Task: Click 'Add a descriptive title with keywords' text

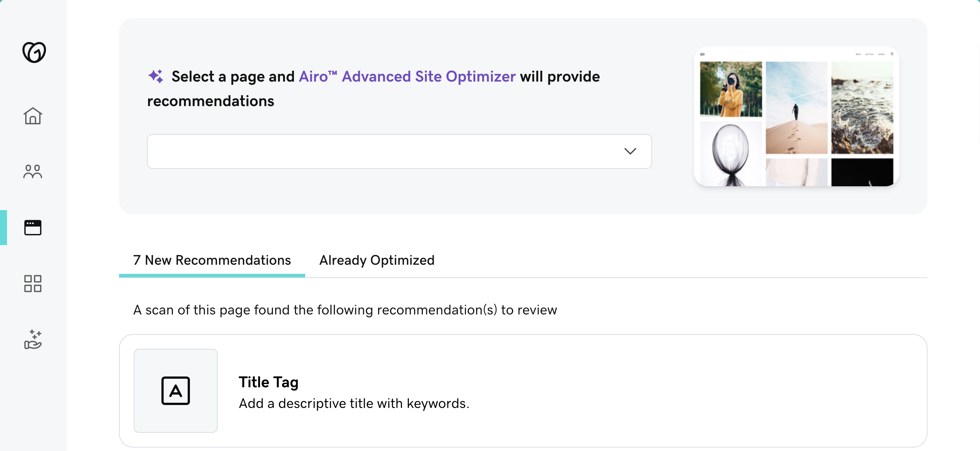Action: click(354, 403)
